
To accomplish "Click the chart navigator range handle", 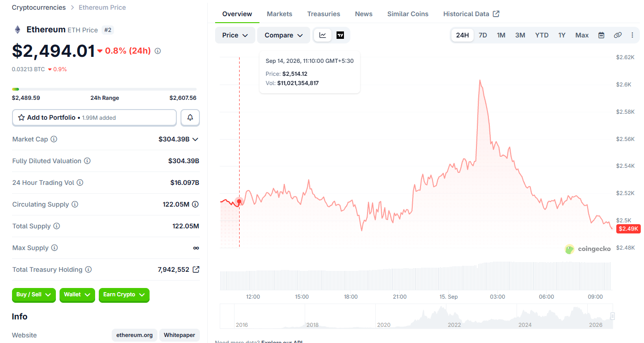I will pos(613,316).
